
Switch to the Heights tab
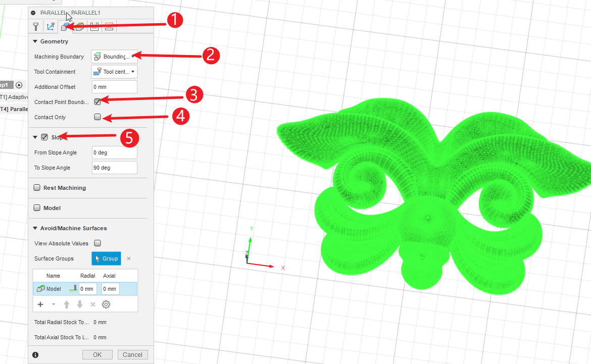(x=80, y=27)
